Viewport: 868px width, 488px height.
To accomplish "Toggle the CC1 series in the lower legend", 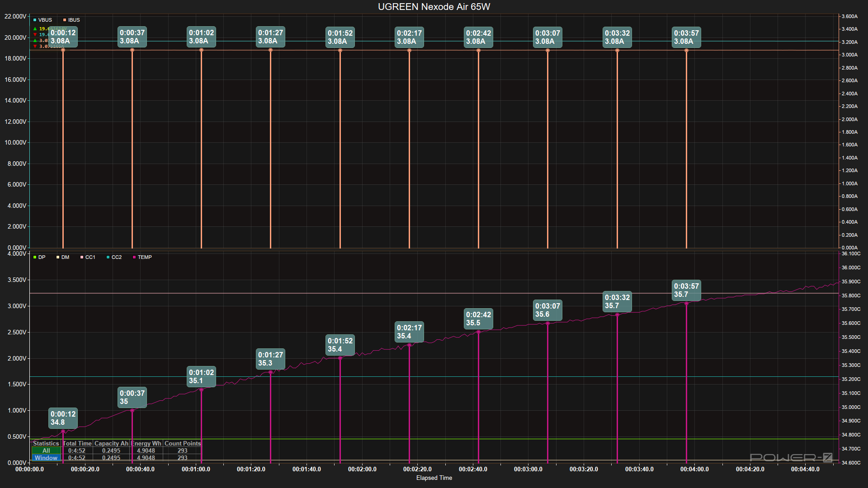I will 88,257.
